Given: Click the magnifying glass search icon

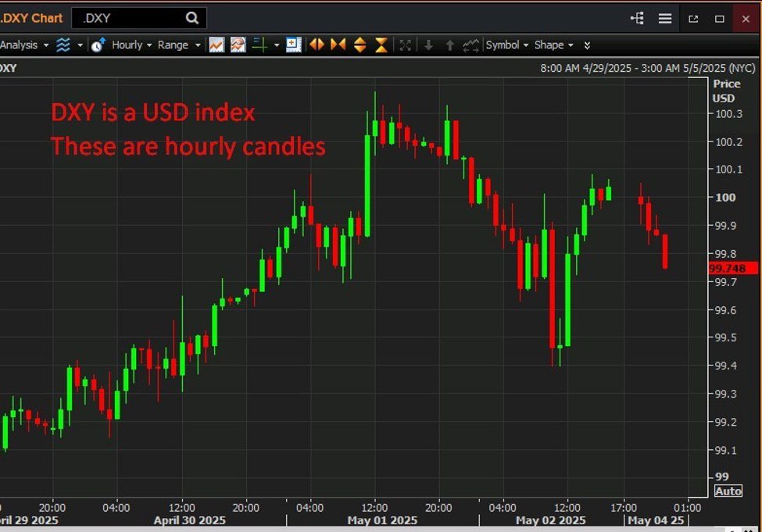Looking at the screenshot, I should 191,17.
